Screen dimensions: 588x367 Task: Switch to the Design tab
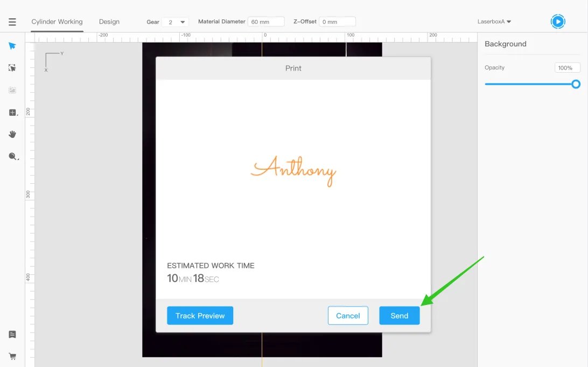(x=109, y=22)
